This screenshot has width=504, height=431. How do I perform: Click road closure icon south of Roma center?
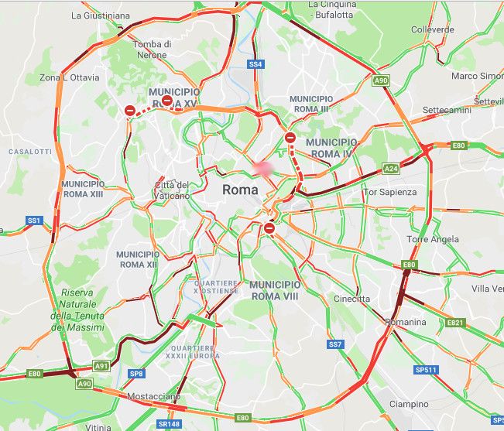coord(269,228)
